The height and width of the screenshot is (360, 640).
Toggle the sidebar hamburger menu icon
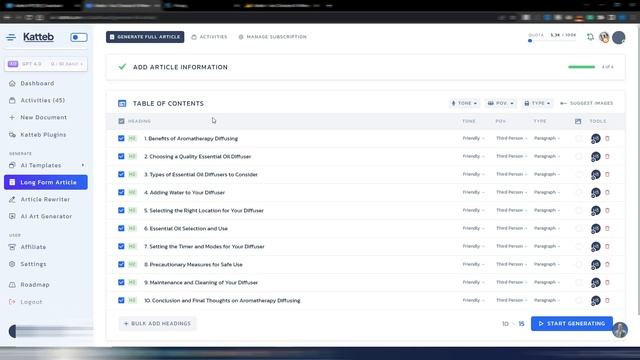[11, 37]
